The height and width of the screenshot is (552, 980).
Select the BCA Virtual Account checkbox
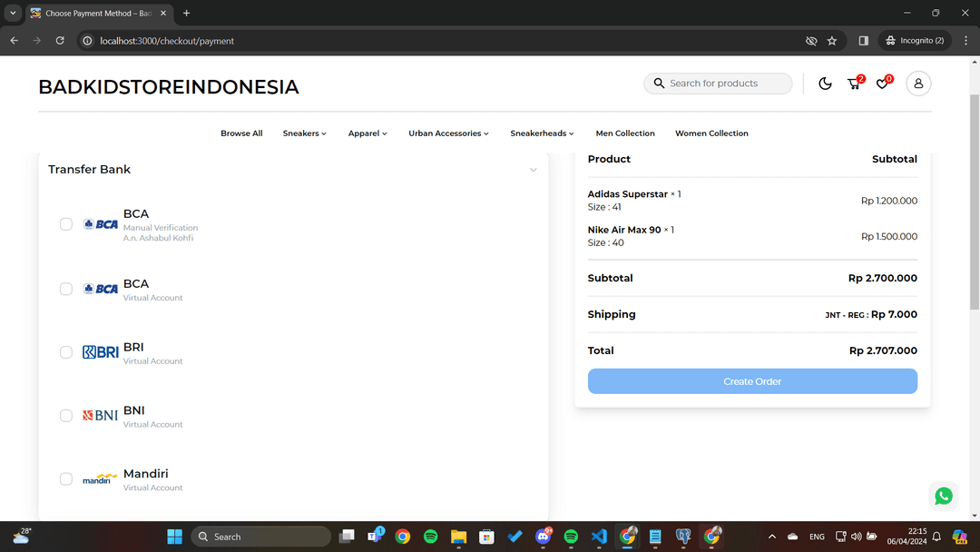click(66, 289)
